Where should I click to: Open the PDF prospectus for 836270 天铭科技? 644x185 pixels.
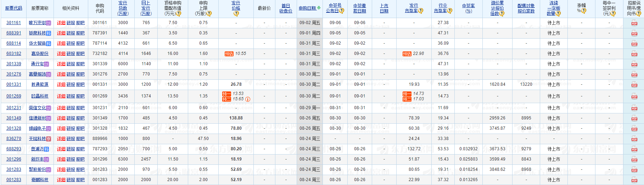click(x=634, y=139)
